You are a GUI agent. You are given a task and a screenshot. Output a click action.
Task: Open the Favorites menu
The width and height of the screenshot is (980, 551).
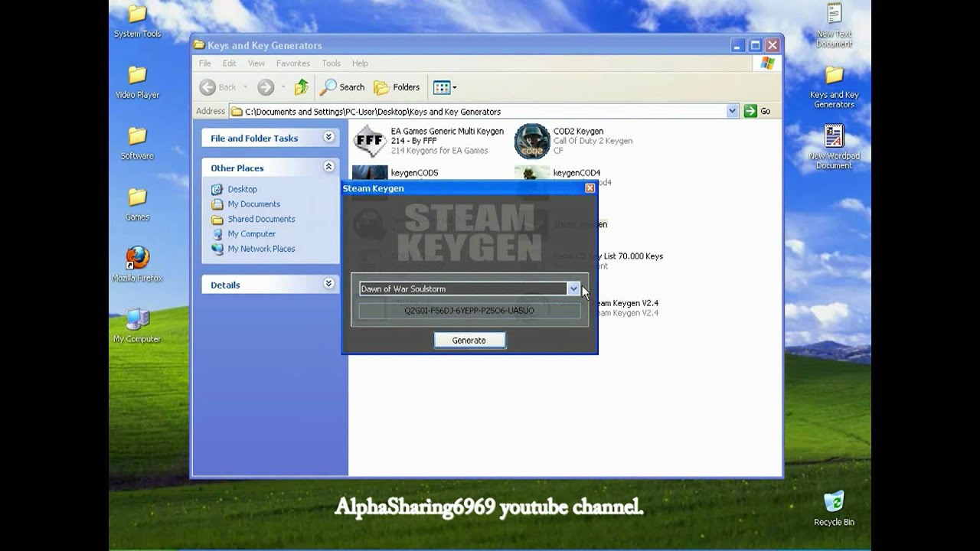pyautogui.click(x=293, y=64)
